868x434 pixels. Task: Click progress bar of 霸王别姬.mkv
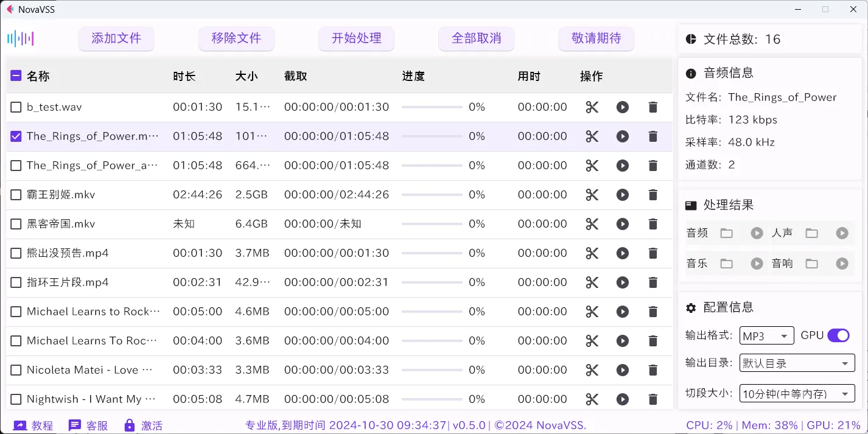(432, 195)
